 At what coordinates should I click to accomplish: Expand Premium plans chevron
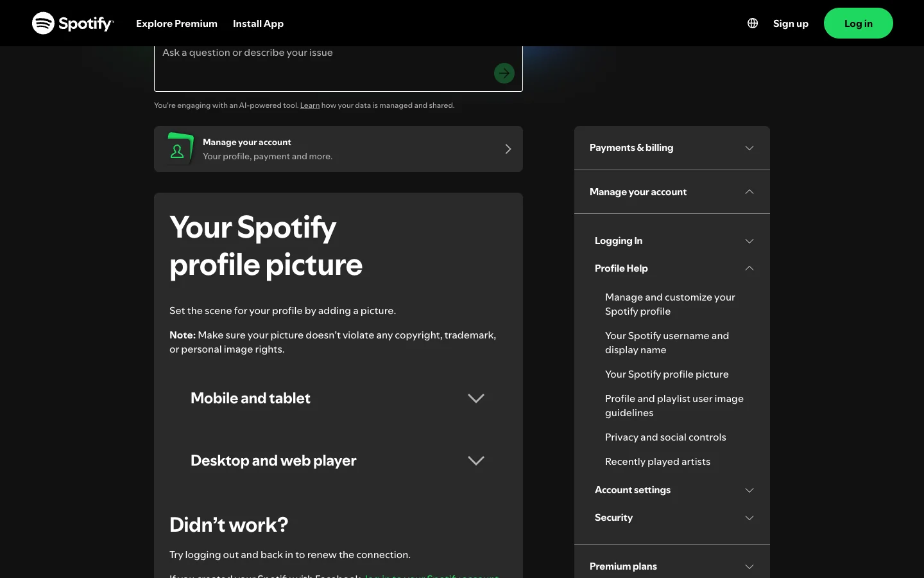(x=749, y=566)
